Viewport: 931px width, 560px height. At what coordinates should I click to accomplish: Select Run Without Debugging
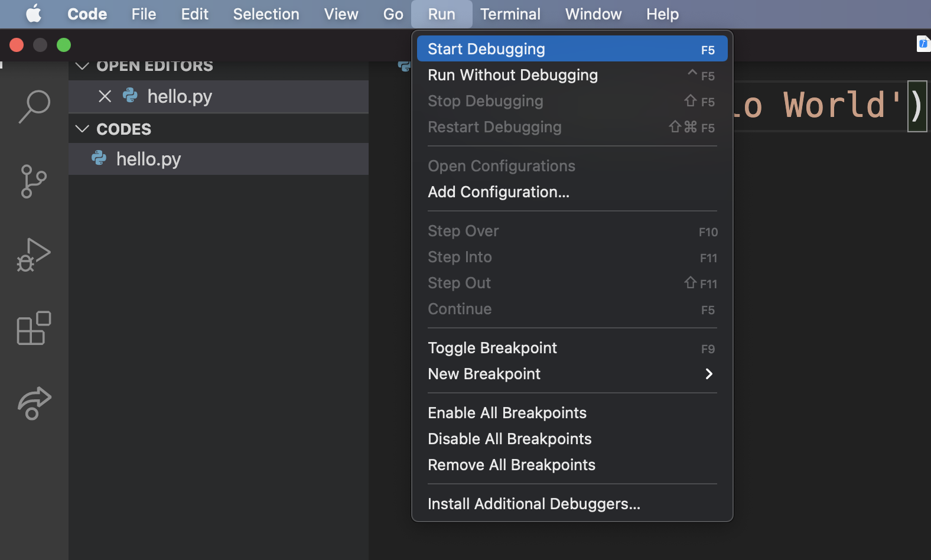513,75
